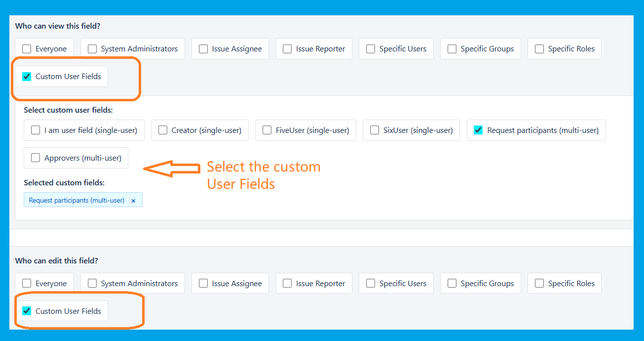
Task: Select Issue Reporter under Who can view
Action: coord(287,49)
